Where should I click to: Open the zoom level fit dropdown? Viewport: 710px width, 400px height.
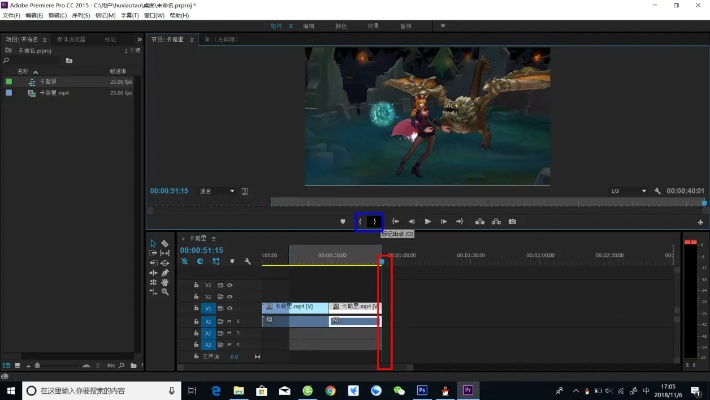pos(217,190)
